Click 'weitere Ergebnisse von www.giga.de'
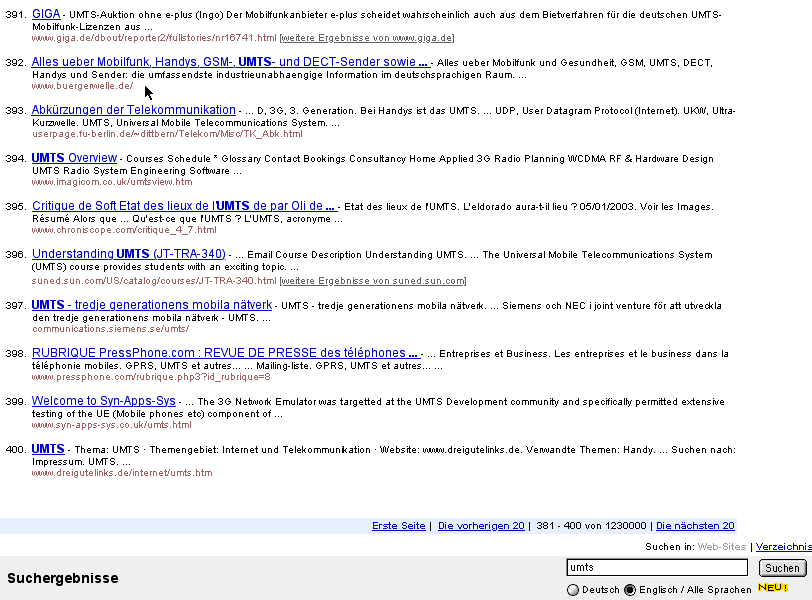 click(367, 38)
